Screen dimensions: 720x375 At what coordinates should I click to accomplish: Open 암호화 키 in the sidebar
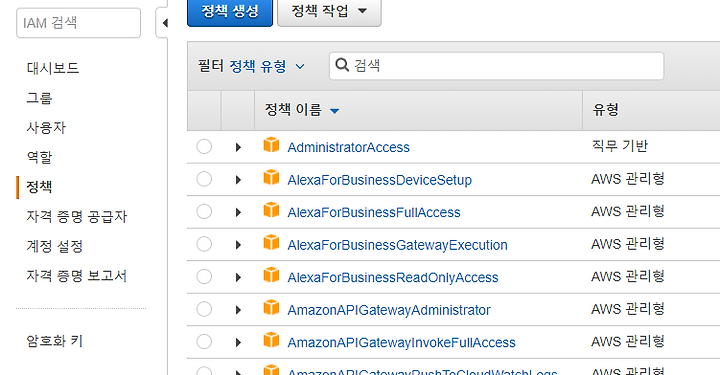[x=55, y=341]
